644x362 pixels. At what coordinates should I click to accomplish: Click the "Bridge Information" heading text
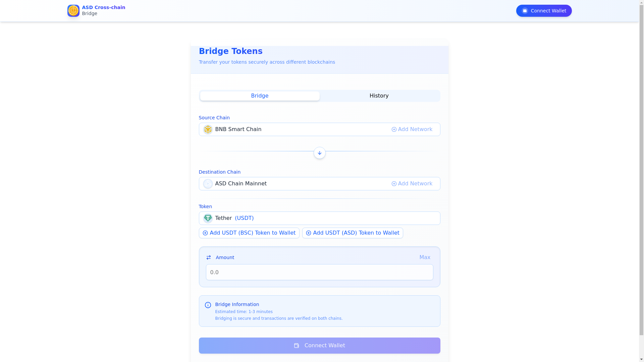point(237,304)
